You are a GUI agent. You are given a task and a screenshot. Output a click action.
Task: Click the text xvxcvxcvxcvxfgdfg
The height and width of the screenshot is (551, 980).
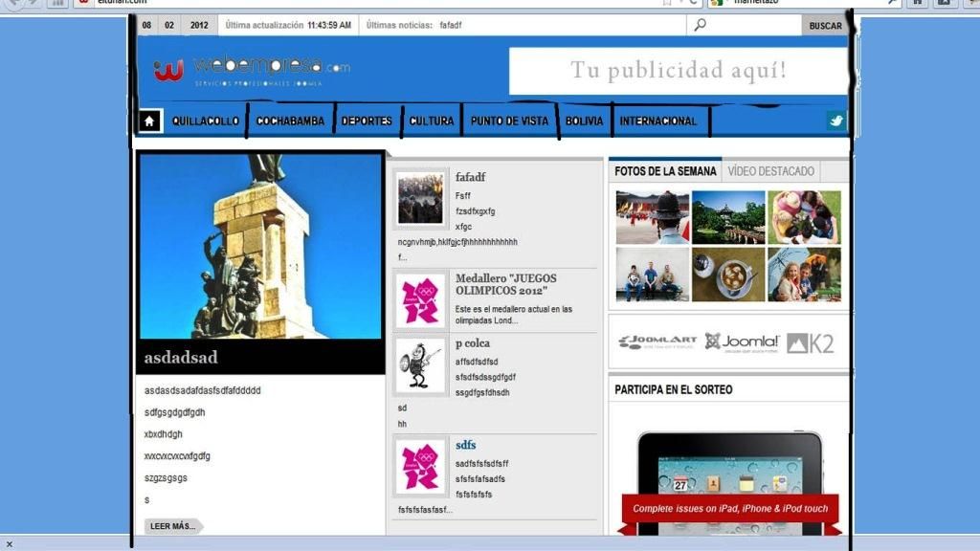pyautogui.click(x=177, y=456)
